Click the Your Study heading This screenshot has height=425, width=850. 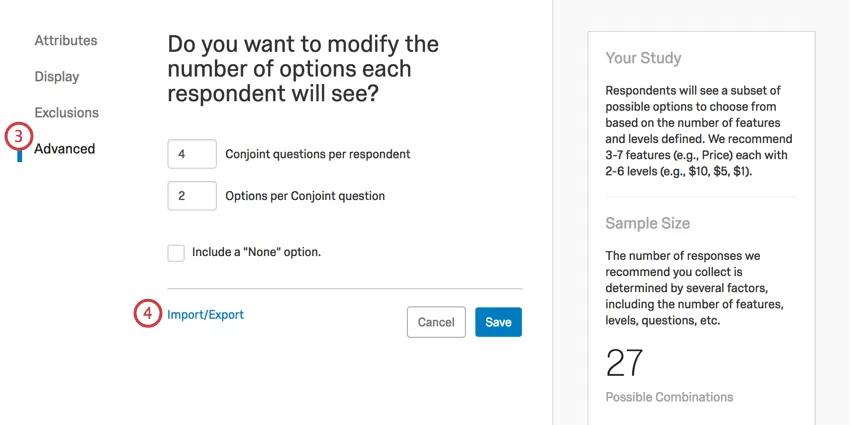coord(643,58)
